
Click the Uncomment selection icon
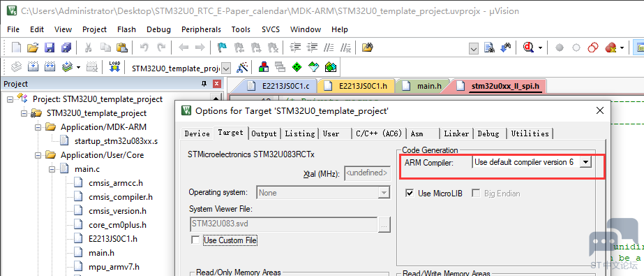pos(346,48)
